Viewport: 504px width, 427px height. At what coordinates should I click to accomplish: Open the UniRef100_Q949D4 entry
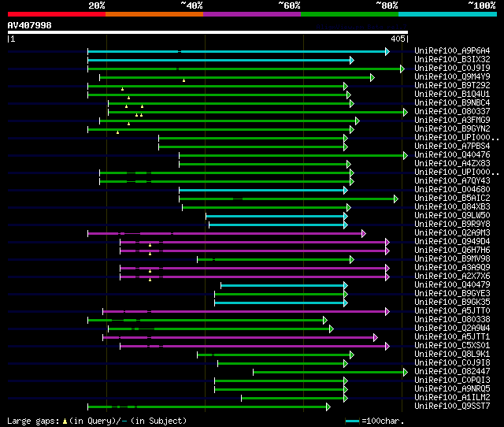tap(452, 242)
